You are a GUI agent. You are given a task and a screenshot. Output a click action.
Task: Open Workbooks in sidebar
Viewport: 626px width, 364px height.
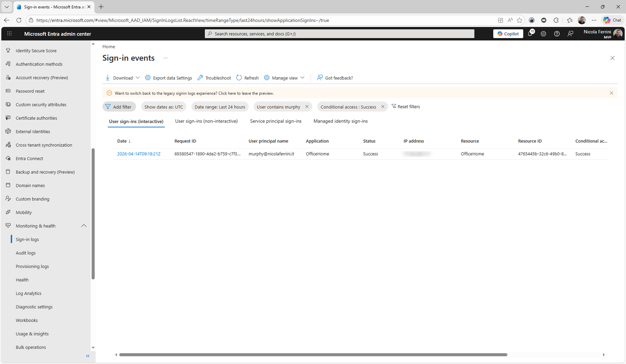pos(27,320)
